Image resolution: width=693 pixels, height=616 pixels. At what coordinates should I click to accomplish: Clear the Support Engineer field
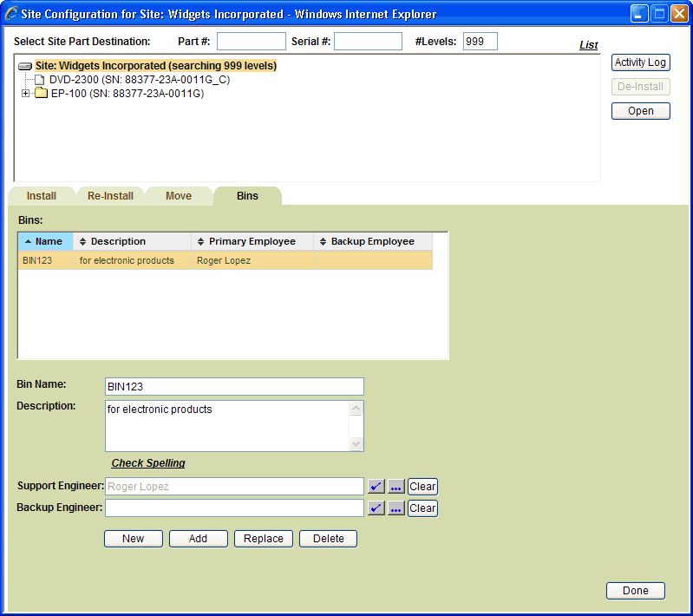click(x=422, y=487)
